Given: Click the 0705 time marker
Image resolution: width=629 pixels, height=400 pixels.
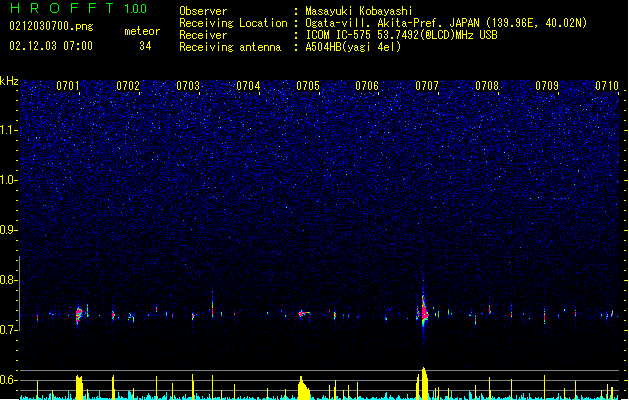Looking at the screenshot, I should point(308,86).
